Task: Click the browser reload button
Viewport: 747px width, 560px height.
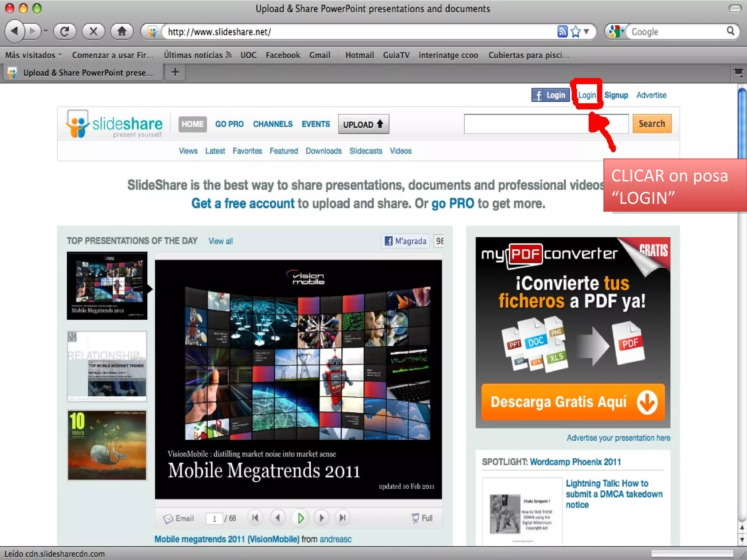Action: pos(65,31)
